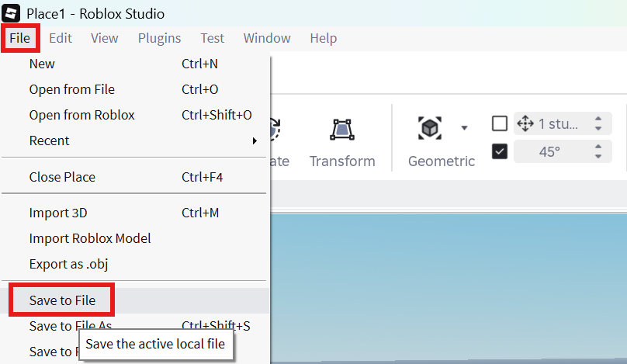Image resolution: width=627 pixels, height=364 pixels.
Task: Choose Save to File menu entry
Action: click(x=62, y=300)
